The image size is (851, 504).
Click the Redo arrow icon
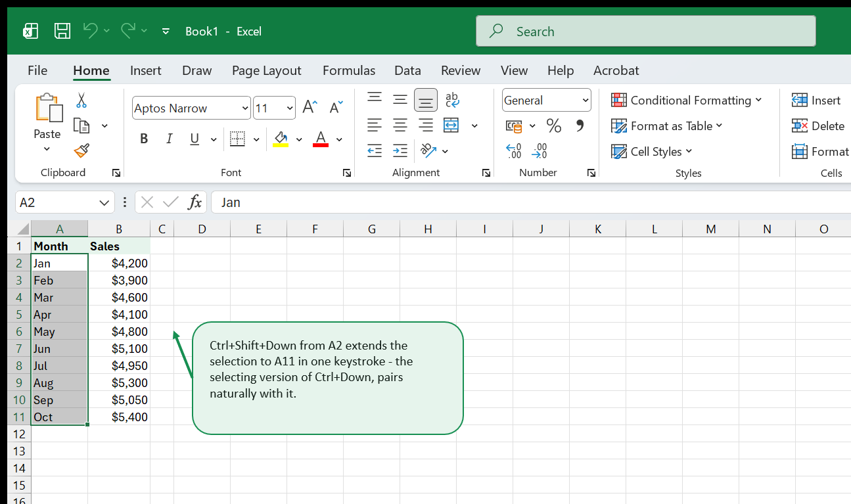[x=127, y=30]
